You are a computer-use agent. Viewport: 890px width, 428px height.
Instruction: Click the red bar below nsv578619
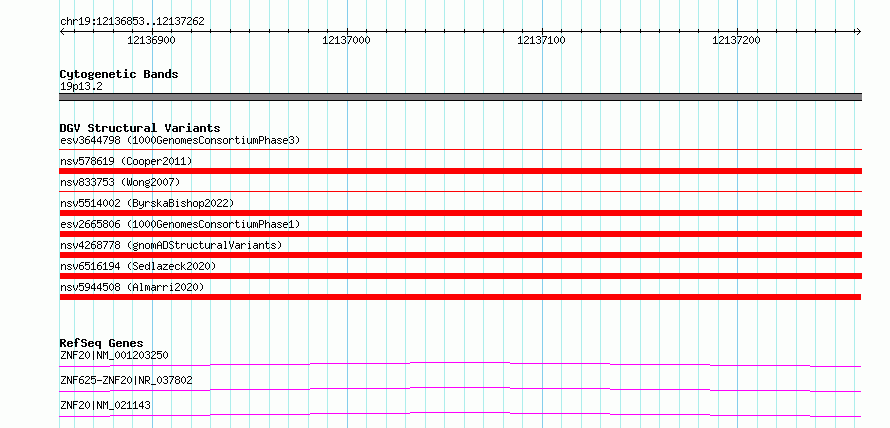[x=460, y=171]
